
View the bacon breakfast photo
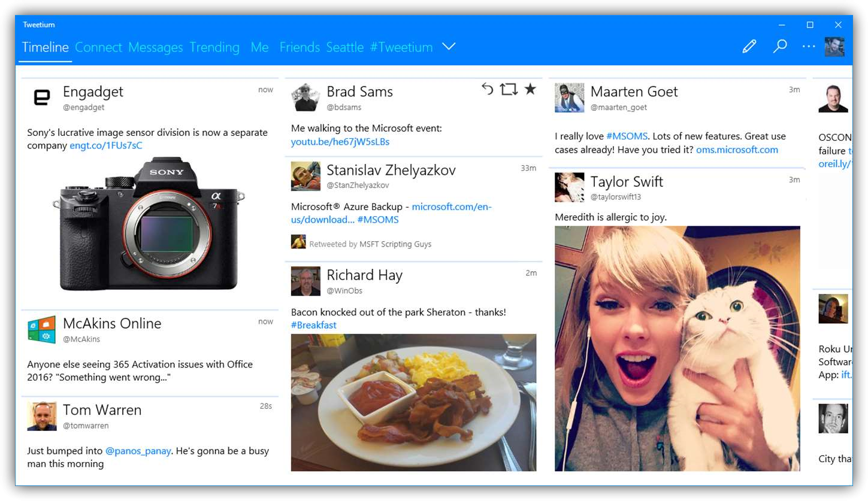[414, 403]
